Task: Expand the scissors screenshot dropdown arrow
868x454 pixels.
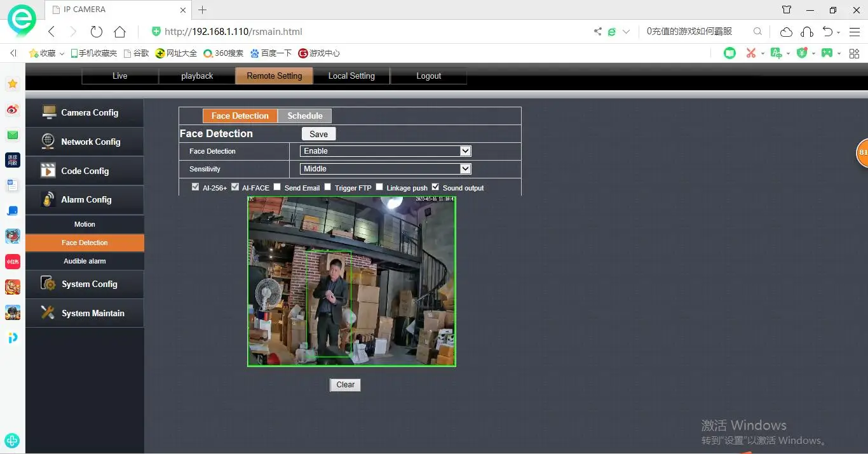Action: click(763, 54)
